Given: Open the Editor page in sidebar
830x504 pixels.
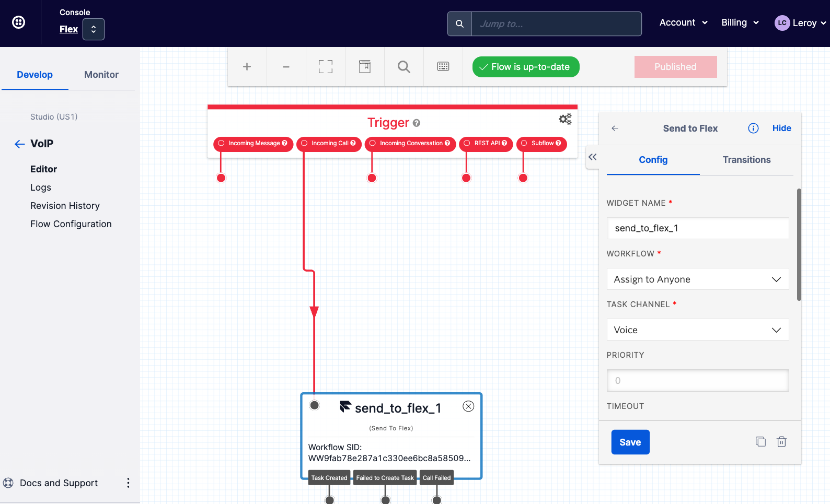Looking at the screenshot, I should [43, 169].
